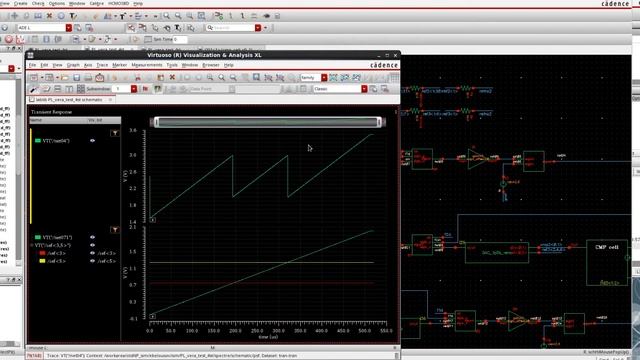
Task: Click the zoom in magnifier in schematic toolbar
Action: pos(167,16)
